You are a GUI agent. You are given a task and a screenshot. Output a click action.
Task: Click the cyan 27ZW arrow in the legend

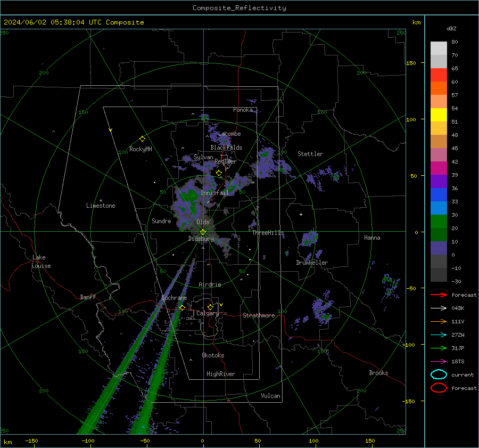click(439, 335)
